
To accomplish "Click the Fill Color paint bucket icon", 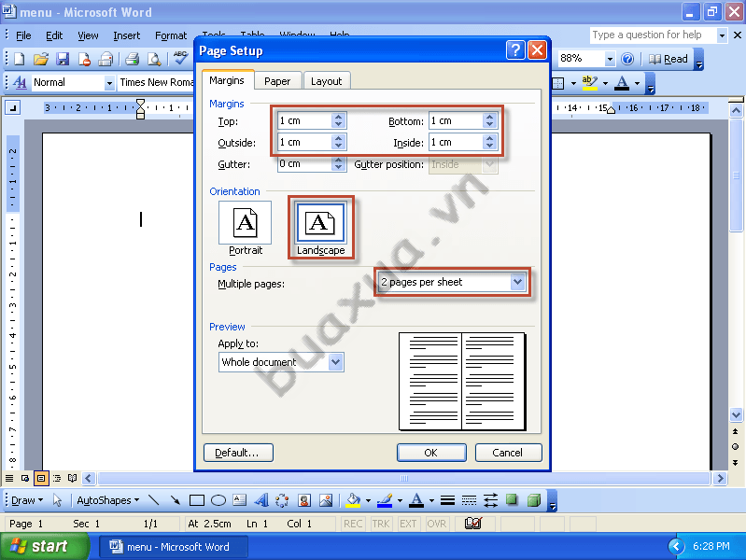I will tap(353, 500).
